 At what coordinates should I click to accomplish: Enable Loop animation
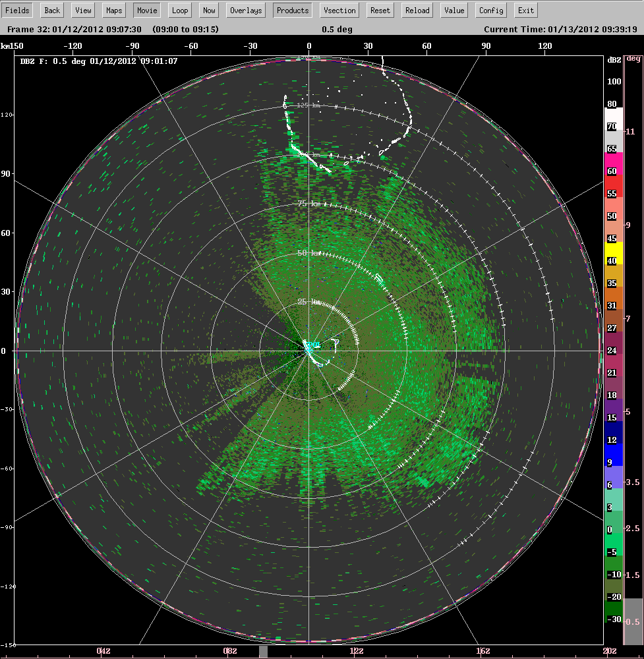179,10
